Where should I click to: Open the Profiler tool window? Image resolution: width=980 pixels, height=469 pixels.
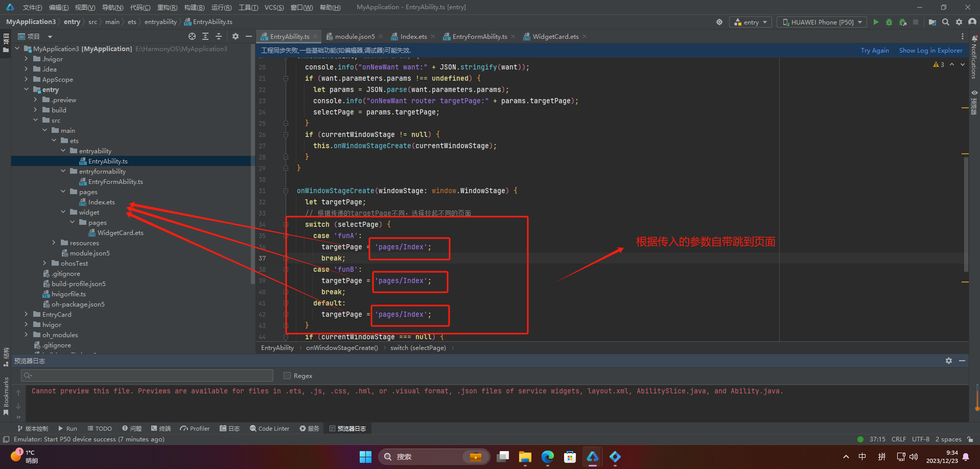(195, 429)
